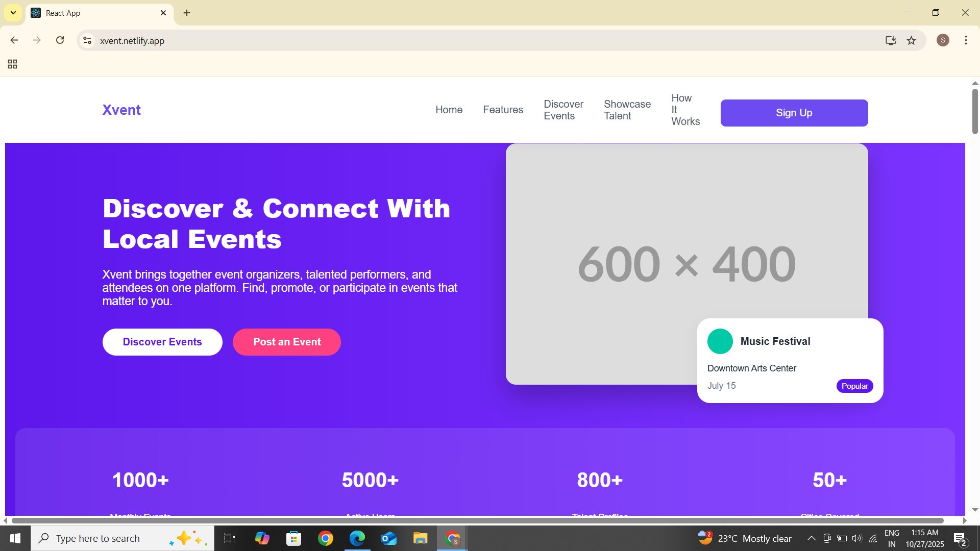Viewport: 980px width, 551px height.
Task: Click the white Discover Events button
Action: [x=162, y=342]
